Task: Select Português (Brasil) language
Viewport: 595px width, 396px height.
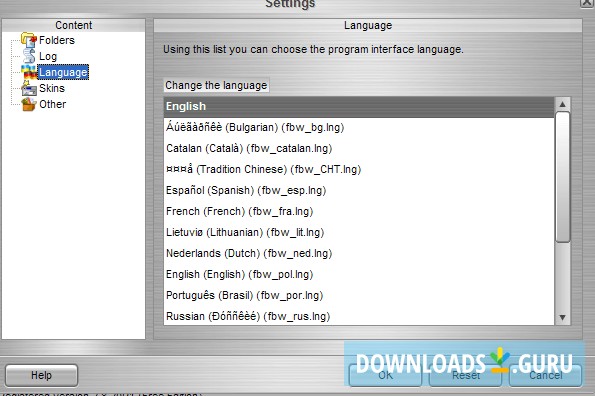Action: (x=359, y=295)
